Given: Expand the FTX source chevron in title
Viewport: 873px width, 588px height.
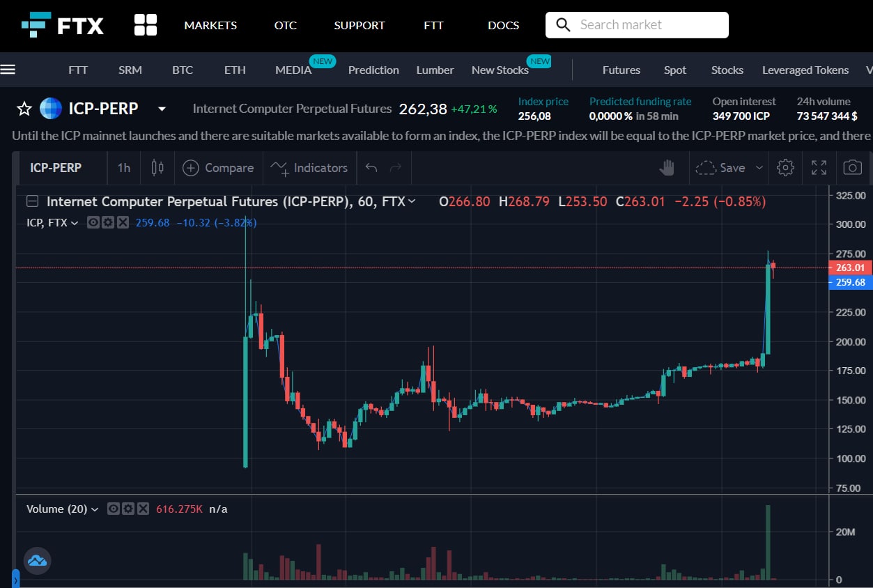Looking at the screenshot, I should pyautogui.click(x=412, y=201).
